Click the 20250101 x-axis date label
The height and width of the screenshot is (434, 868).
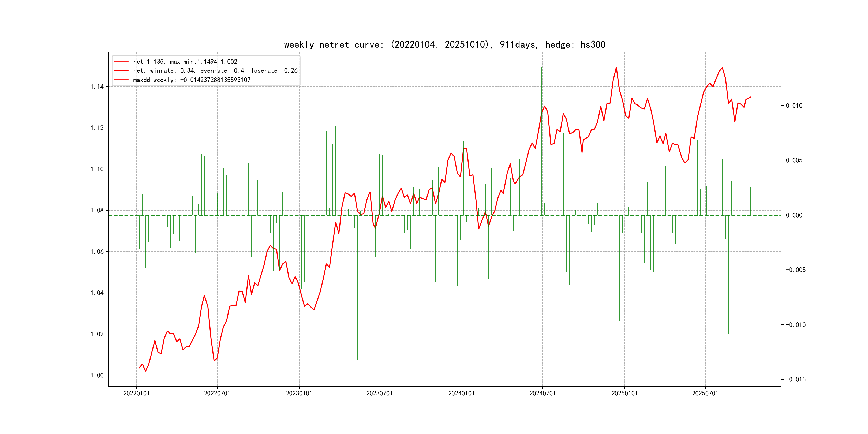point(624,394)
